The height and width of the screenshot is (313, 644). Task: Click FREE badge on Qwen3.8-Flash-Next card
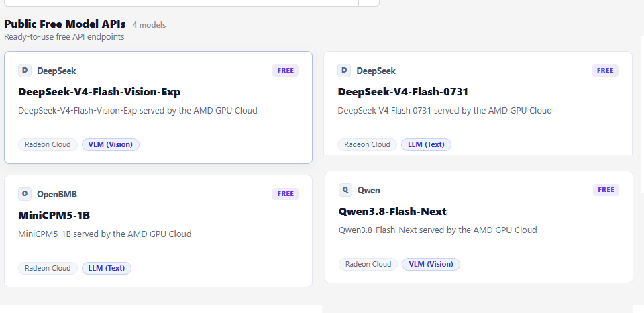coord(606,190)
